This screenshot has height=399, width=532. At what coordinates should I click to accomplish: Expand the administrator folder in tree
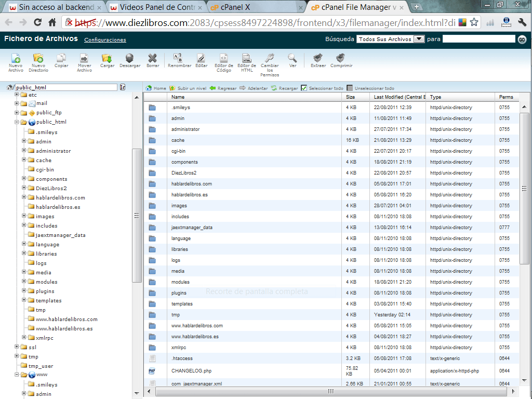(24, 150)
